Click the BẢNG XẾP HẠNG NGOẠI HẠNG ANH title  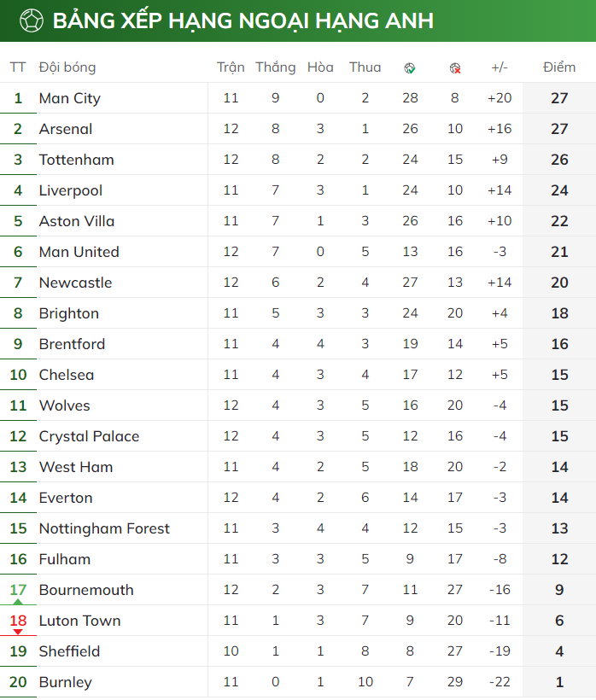pyautogui.click(x=242, y=20)
